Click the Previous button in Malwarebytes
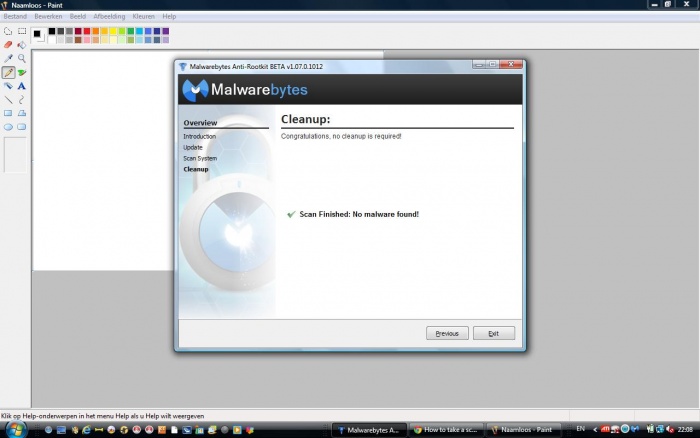This screenshot has width=700, height=438. (447, 333)
